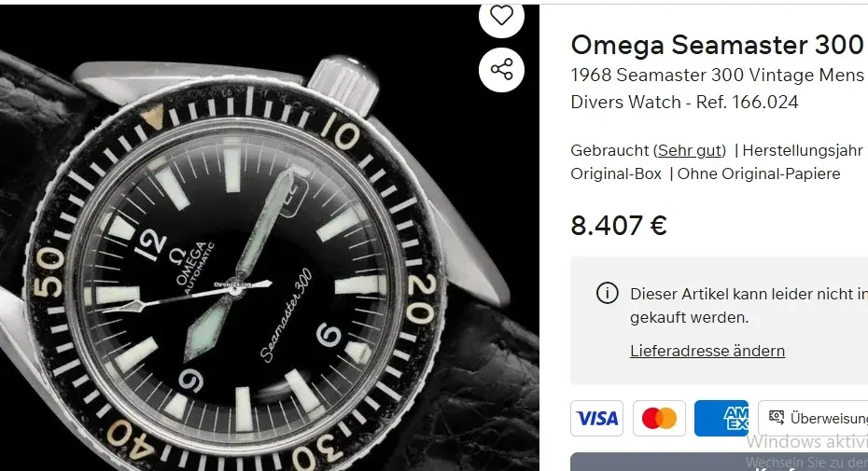The height and width of the screenshot is (471, 868).
Task: Click the Visa payment logo
Action: click(x=596, y=419)
